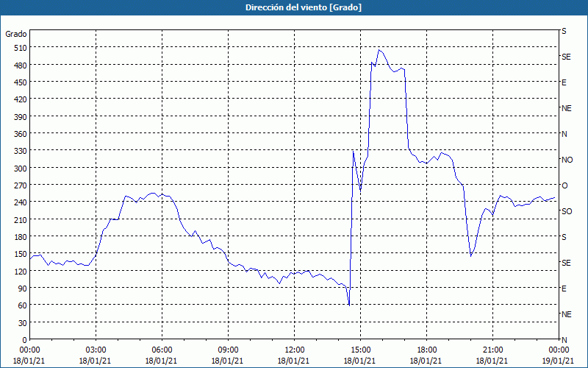
Task: Click the 'E' compass label beside the 450 gridline
Action: click(x=564, y=82)
